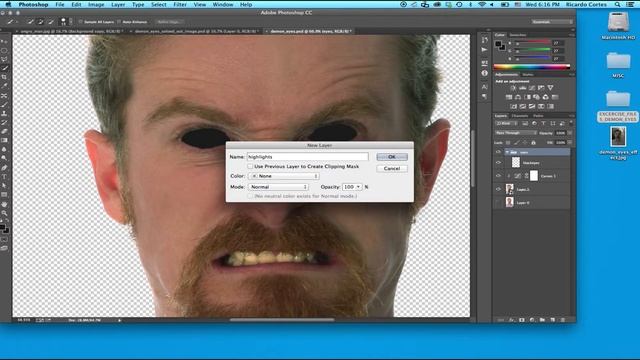
Task: Add a Brightness/Contrast adjustment
Action: (x=513, y=88)
